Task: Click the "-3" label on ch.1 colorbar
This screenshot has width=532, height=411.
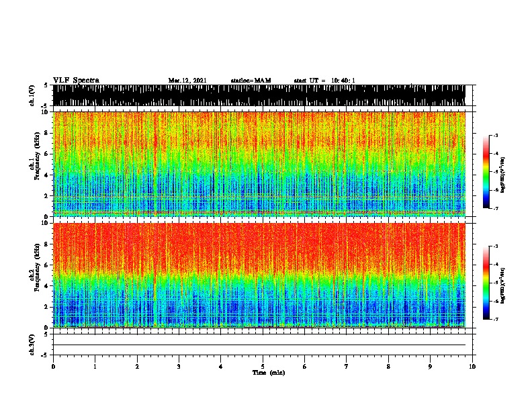Action: point(496,135)
